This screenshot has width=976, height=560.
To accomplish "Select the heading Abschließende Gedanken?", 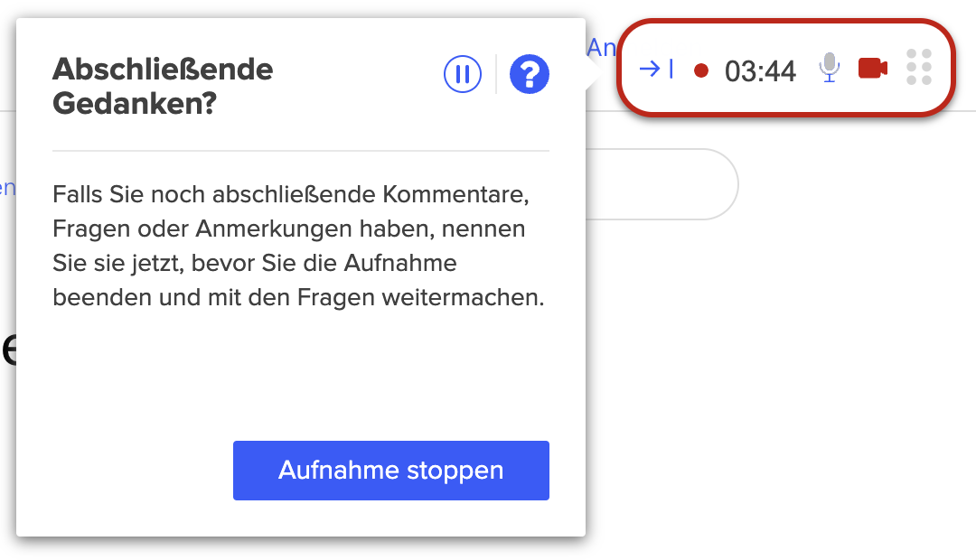I will point(163,86).
